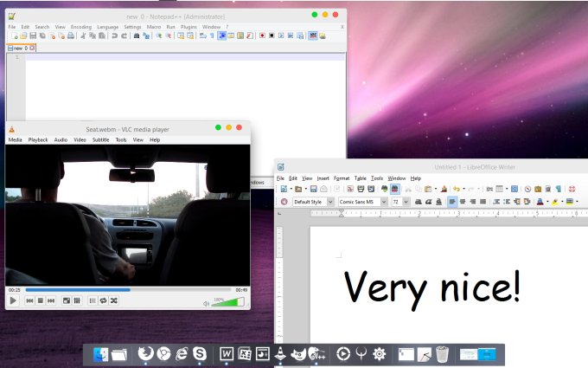Expand Undo dropdown arrow in Writer
Screen dimensions: 588x368
point(463,189)
